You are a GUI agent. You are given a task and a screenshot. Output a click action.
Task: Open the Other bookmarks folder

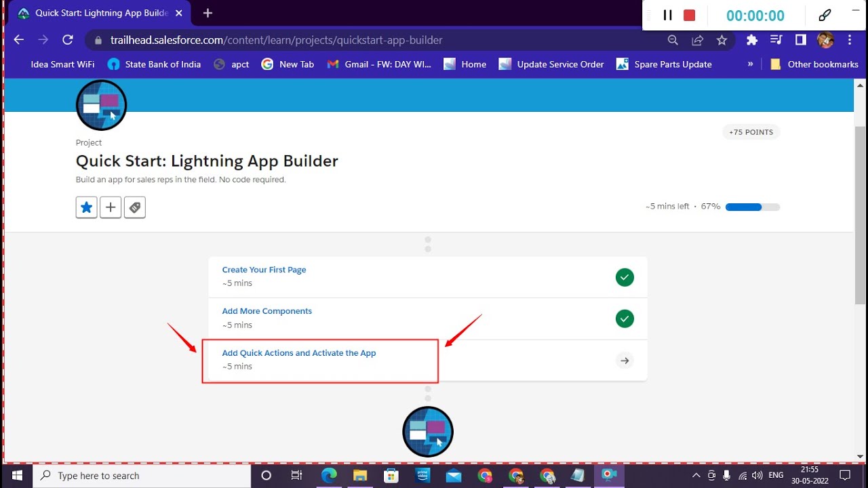814,64
